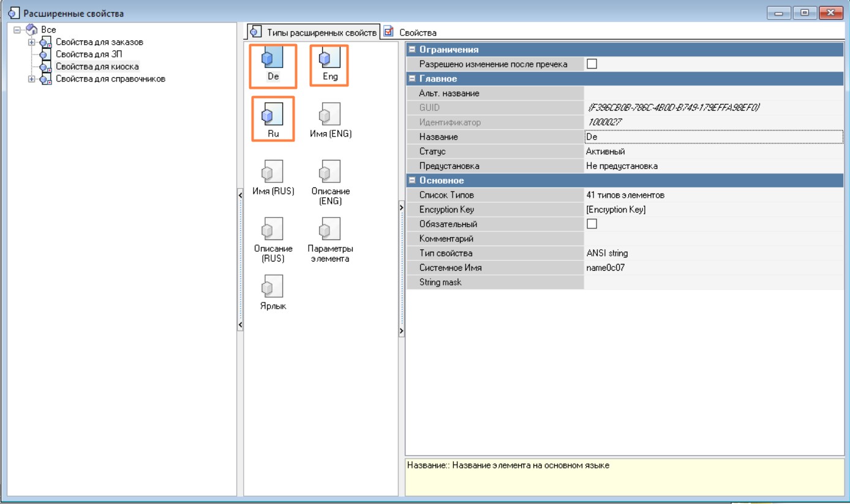Click the Имя (ENG) property icon
Screen dimensions: 850x504
(330, 114)
